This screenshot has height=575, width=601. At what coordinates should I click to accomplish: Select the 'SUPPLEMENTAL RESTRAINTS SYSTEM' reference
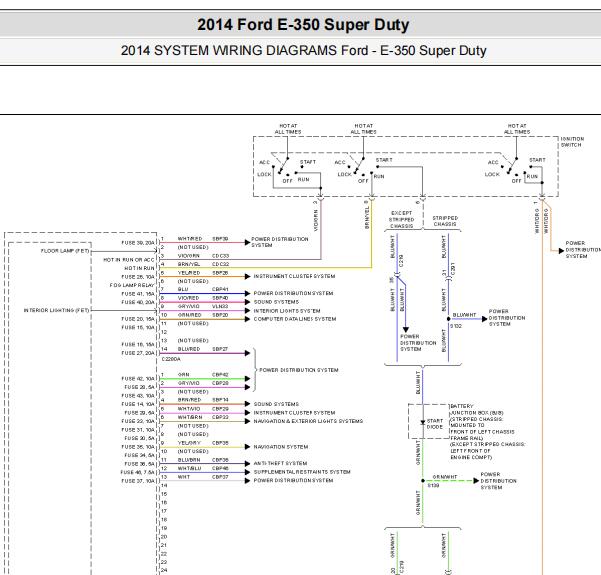tap(302, 472)
